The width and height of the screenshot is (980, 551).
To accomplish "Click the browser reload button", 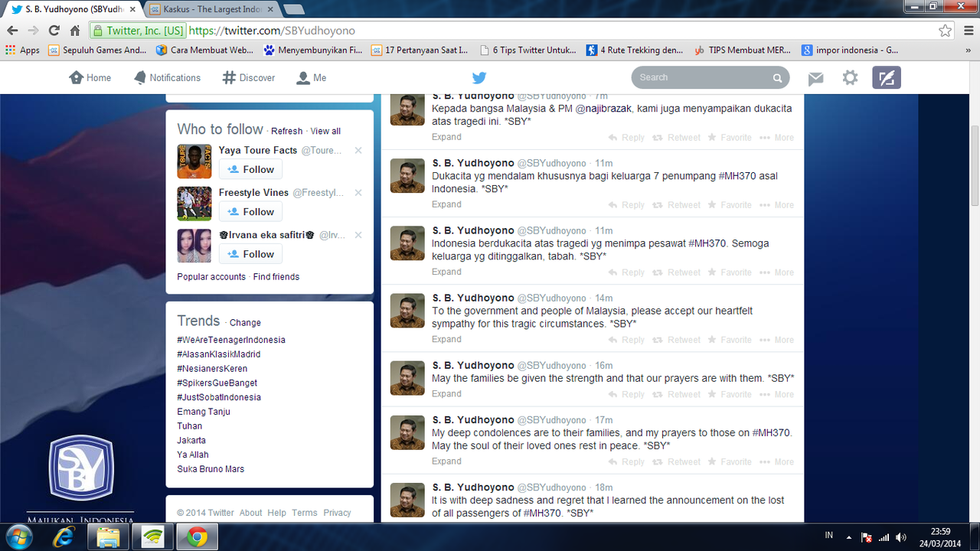I will click(54, 31).
